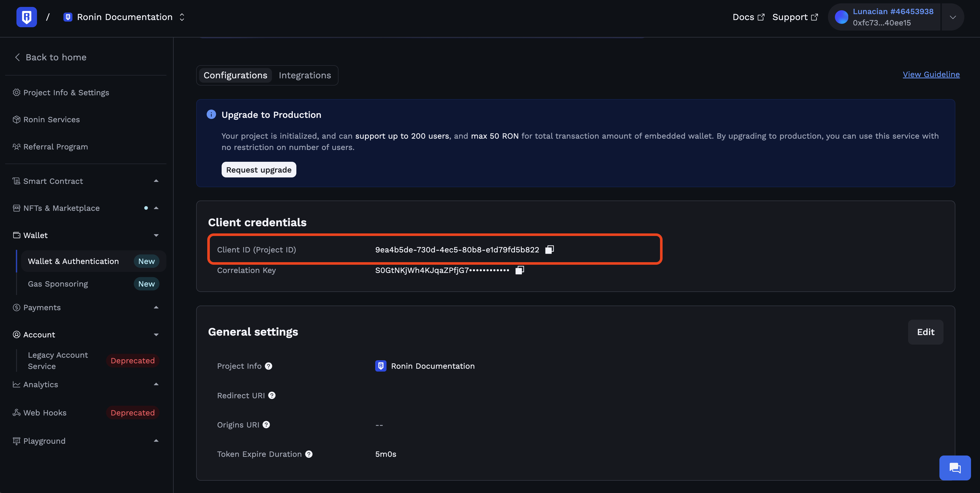Click the 5m0s token duration value
The width and height of the screenshot is (980, 493).
pyautogui.click(x=386, y=454)
